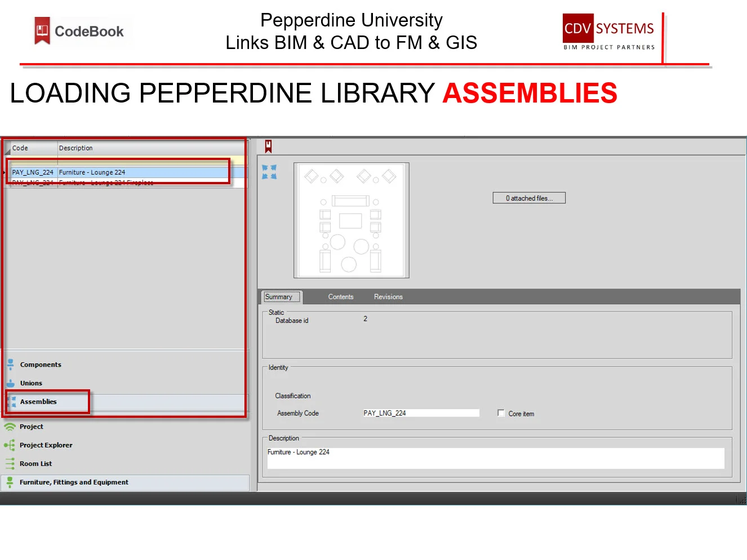This screenshot has width=747, height=560.
Task: Toggle the Core item checkbox
Action: click(x=501, y=413)
